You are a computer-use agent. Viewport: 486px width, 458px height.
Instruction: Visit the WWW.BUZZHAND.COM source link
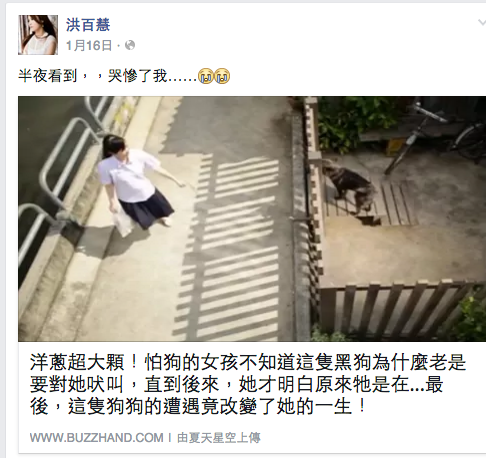97,437
